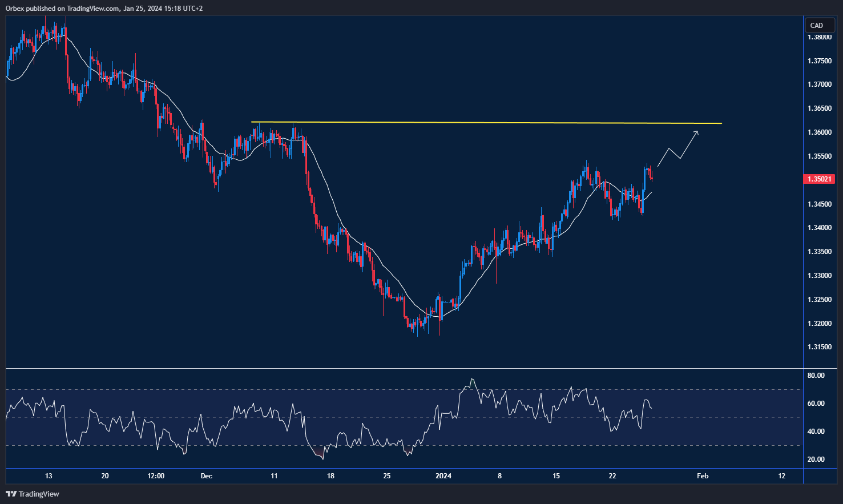Toggle the 20.00 RSI oversold line
843x504 pixels.
tap(817, 459)
